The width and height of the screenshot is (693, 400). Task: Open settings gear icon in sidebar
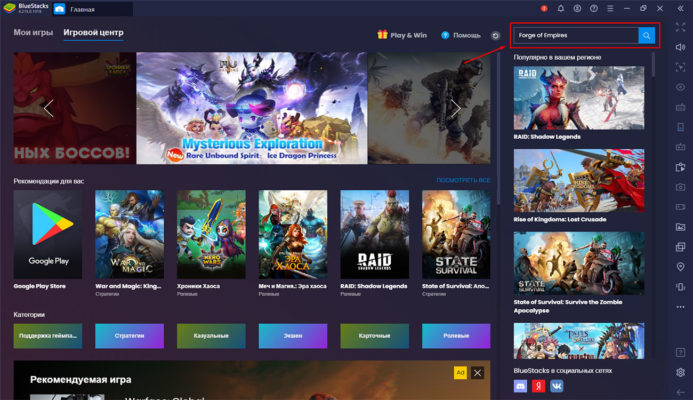coord(681,372)
